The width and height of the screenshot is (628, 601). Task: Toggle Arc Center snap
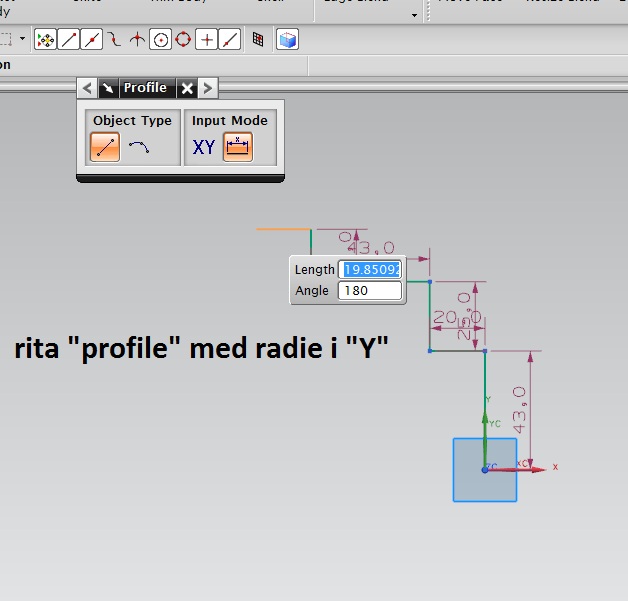(161, 39)
